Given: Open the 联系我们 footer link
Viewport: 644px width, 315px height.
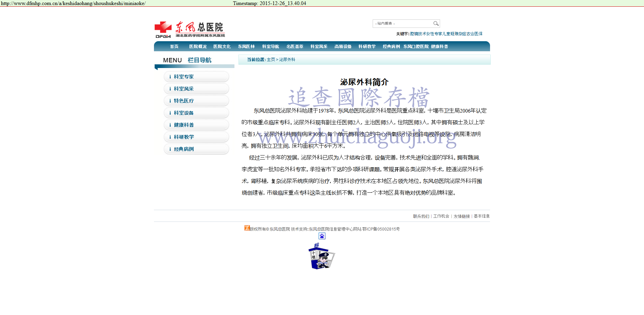Looking at the screenshot, I should [x=421, y=216].
